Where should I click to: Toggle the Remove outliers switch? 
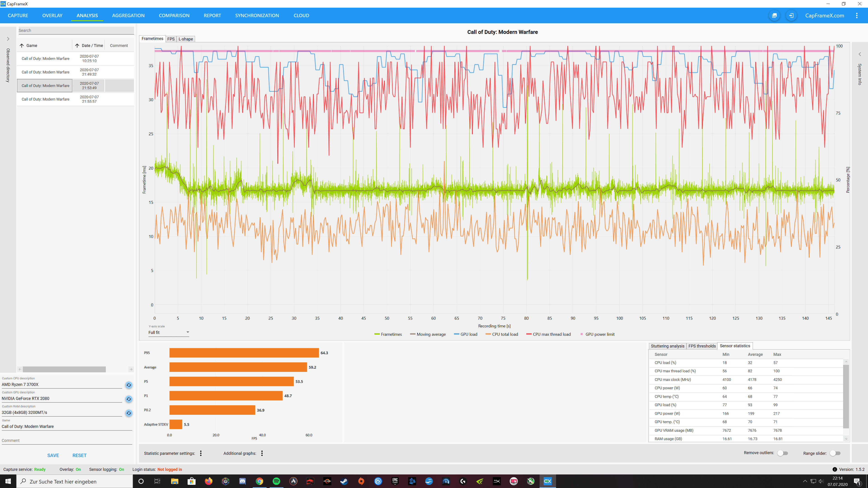tap(782, 453)
